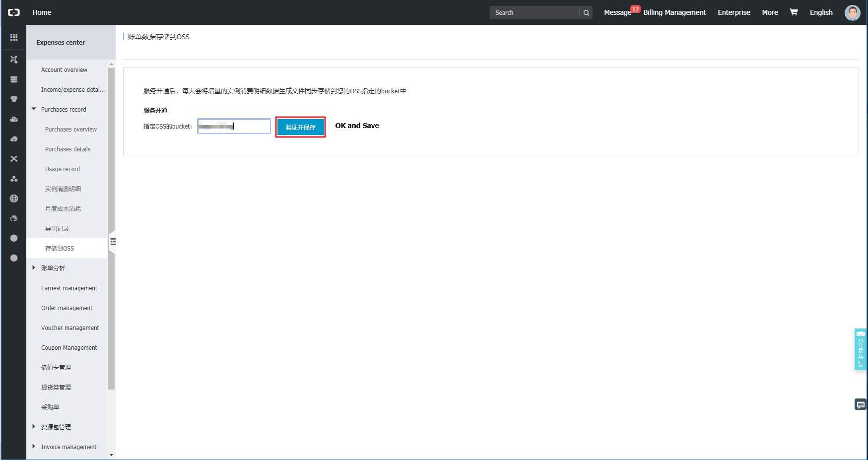Click the user avatar picture

pyautogui.click(x=852, y=13)
